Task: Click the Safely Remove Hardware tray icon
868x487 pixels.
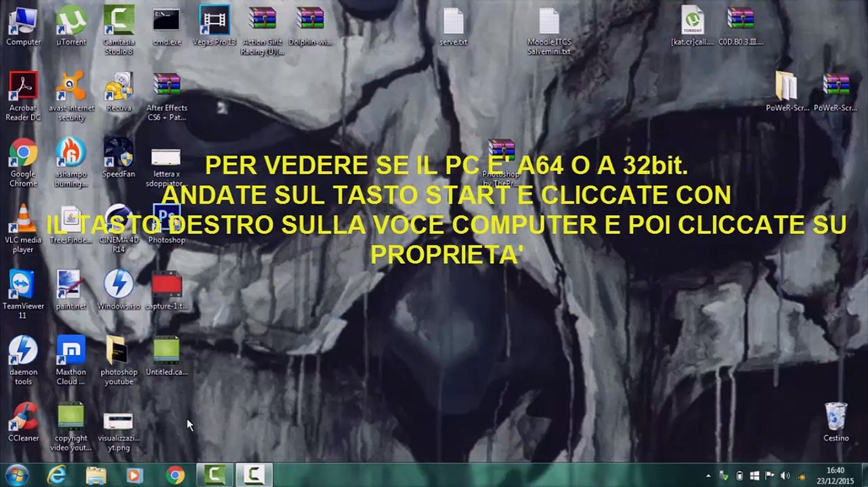Action: tap(724, 476)
